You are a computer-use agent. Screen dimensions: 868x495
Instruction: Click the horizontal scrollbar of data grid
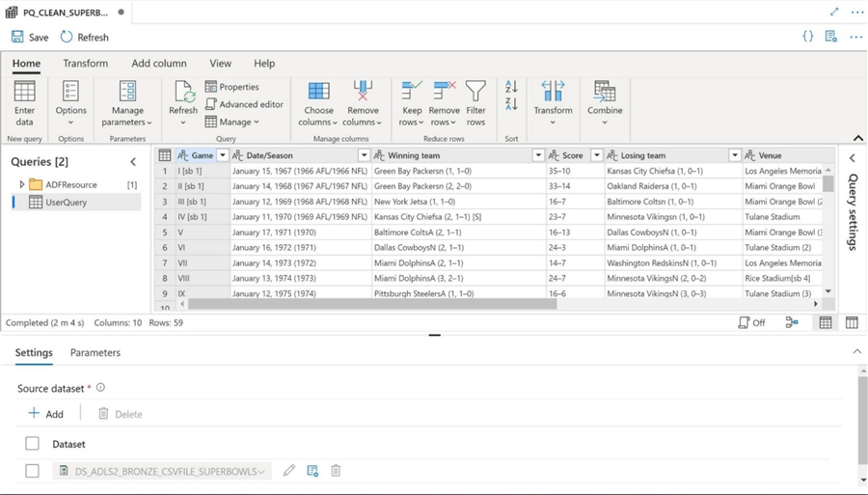tap(372, 303)
